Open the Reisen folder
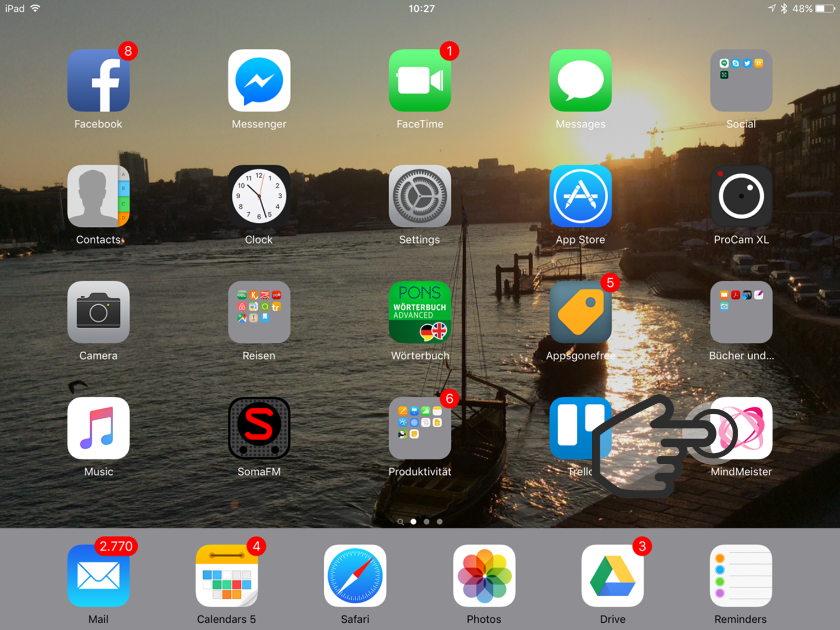840x630 pixels. tap(259, 312)
